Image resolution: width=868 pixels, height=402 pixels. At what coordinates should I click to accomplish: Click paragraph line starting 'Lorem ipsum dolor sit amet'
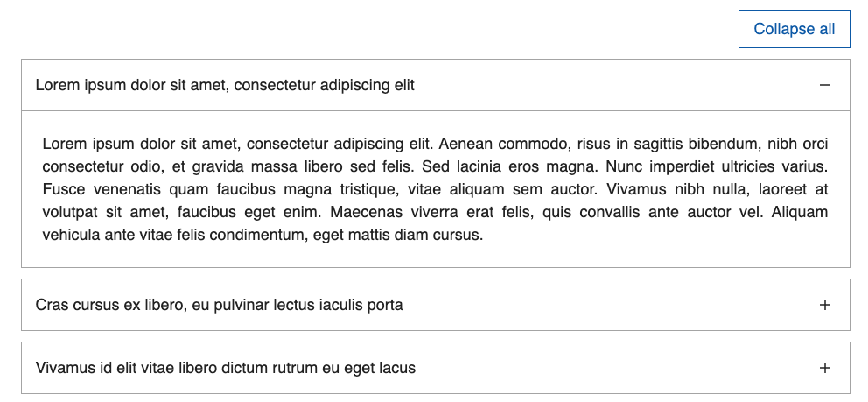coord(435,144)
